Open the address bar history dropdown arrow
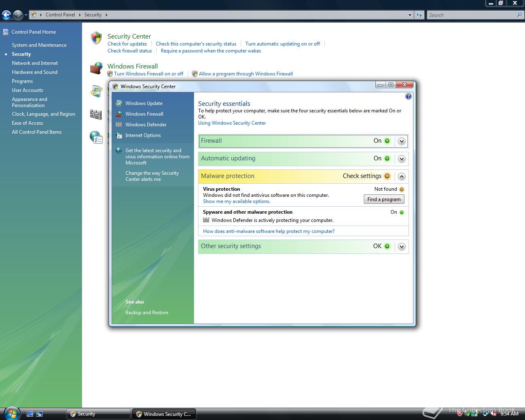525x420 pixels. click(410, 15)
